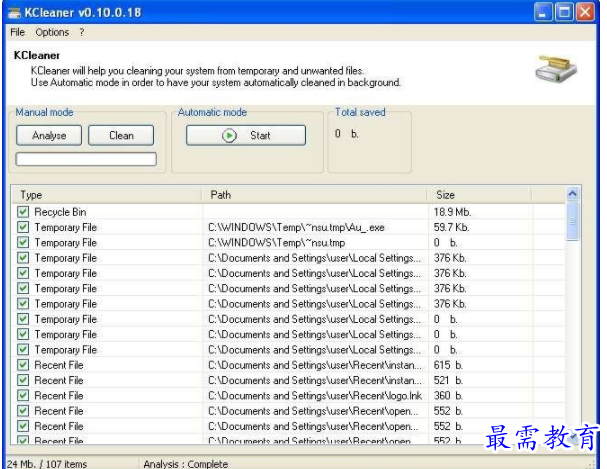
Task: Start Automatic mode
Action: point(246,135)
